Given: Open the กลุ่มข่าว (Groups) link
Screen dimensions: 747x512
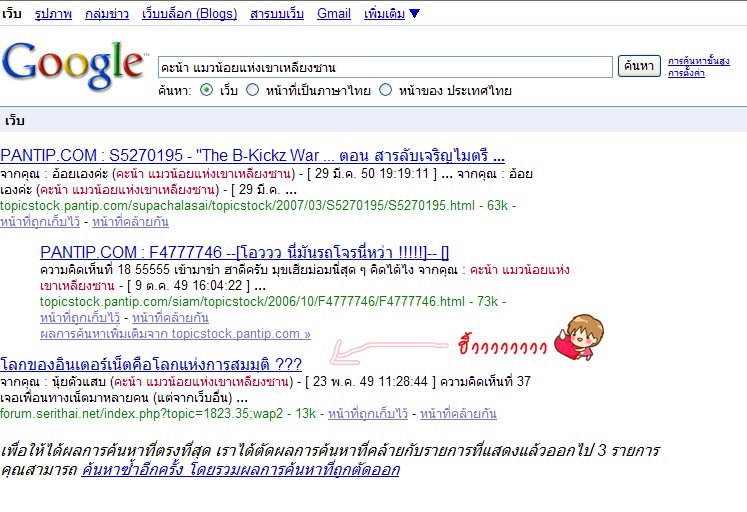Looking at the screenshot, I should pos(107,14).
